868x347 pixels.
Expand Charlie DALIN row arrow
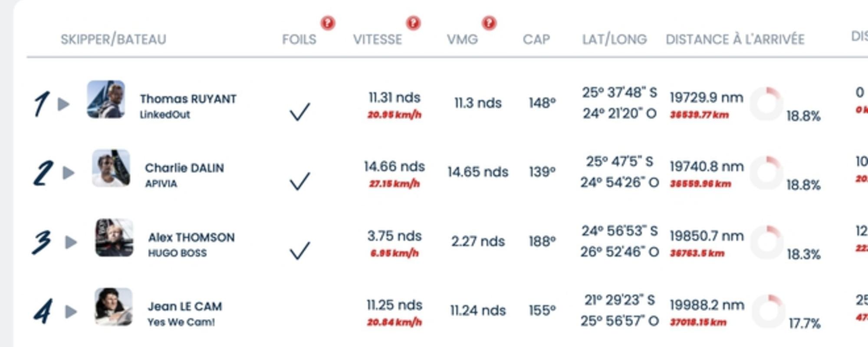(x=69, y=173)
